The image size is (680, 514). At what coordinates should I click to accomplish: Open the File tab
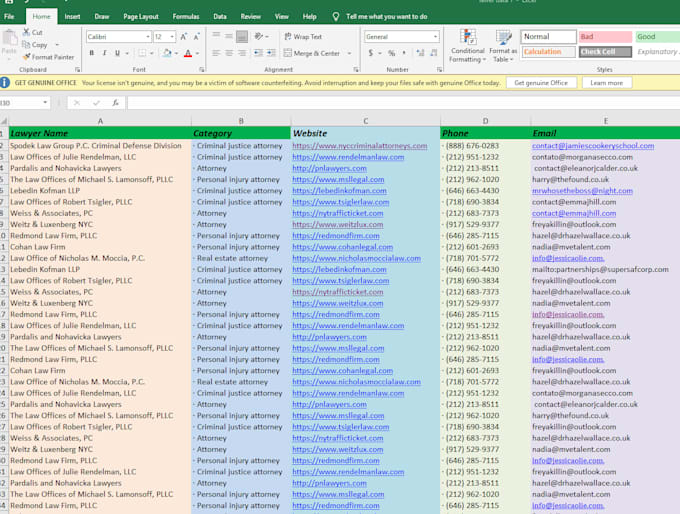9,16
